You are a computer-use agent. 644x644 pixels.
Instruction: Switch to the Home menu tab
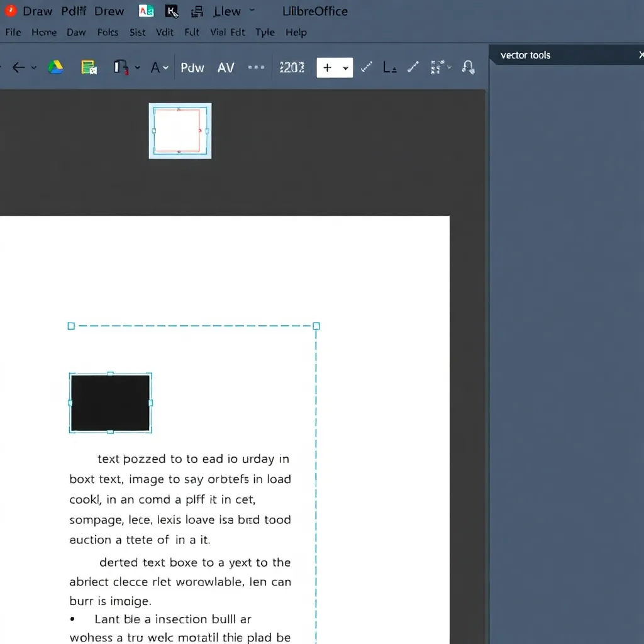click(44, 32)
